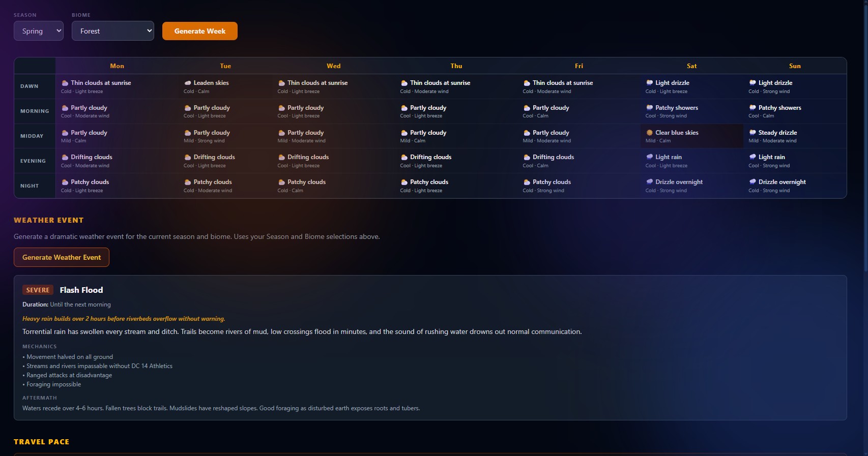Viewport: 868px width, 456px height.
Task: Click the SEVERE badge on Flash Flood
Action: 38,290
